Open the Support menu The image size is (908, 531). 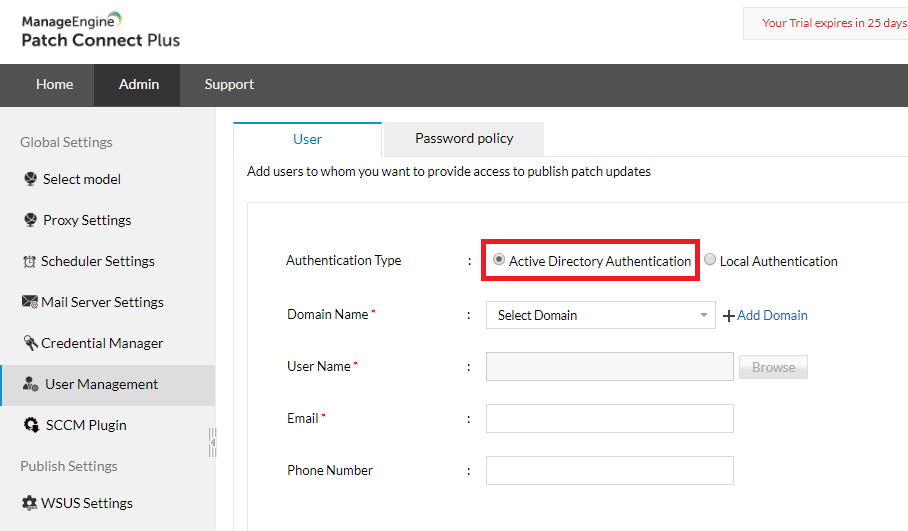[x=229, y=85]
